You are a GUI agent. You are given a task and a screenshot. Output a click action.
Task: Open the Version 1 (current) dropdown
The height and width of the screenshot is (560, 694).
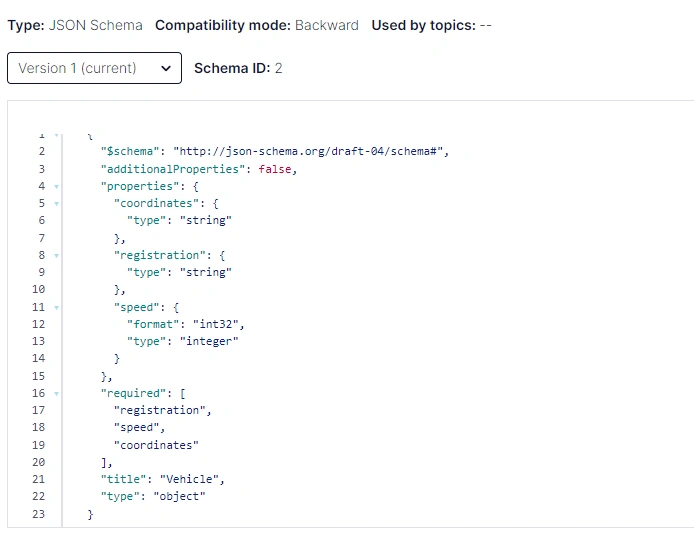pos(94,68)
